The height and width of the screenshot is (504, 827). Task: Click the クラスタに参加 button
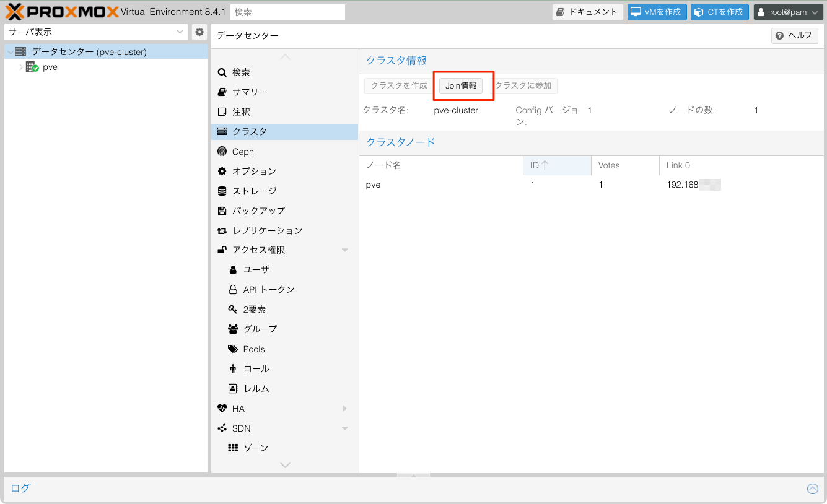(523, 85)
